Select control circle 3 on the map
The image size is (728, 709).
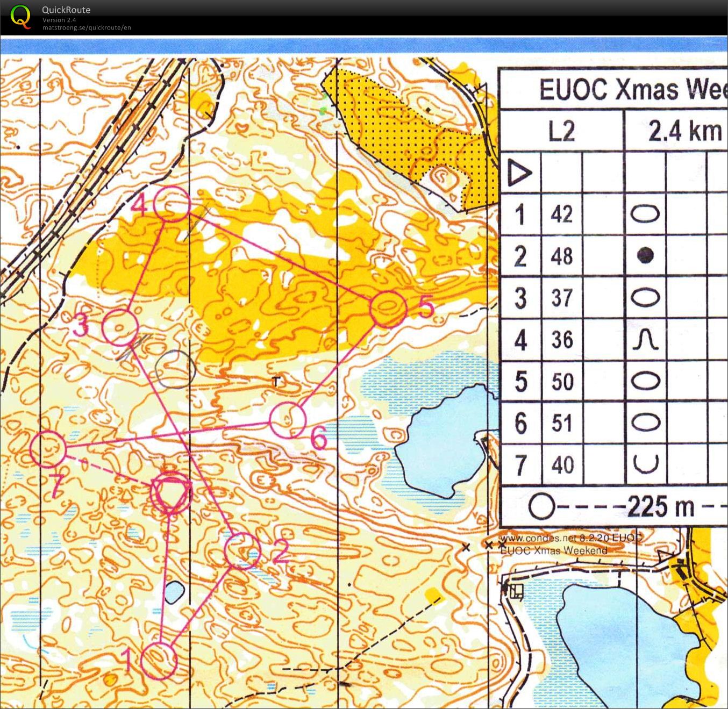(120, 327)
